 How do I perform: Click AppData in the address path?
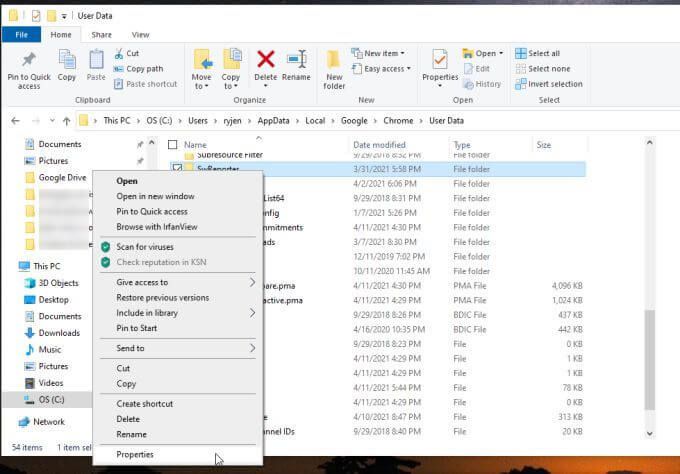coord(273,121)
